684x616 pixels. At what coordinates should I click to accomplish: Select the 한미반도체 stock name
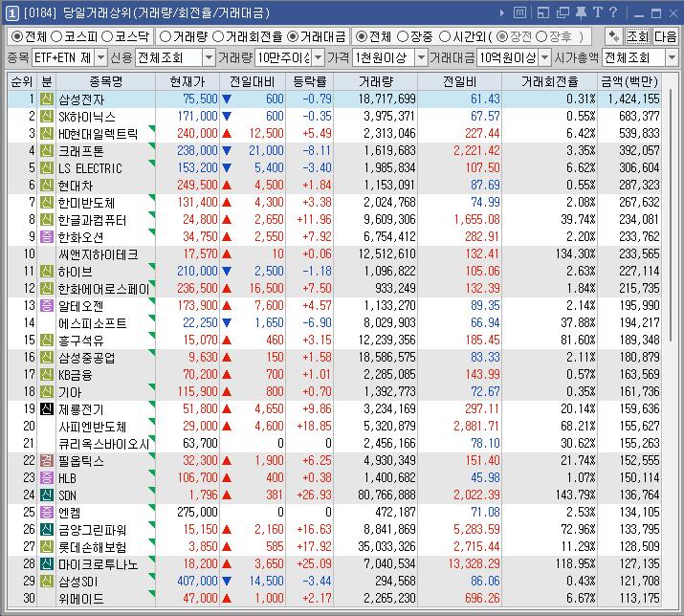(x=86, y=203)
